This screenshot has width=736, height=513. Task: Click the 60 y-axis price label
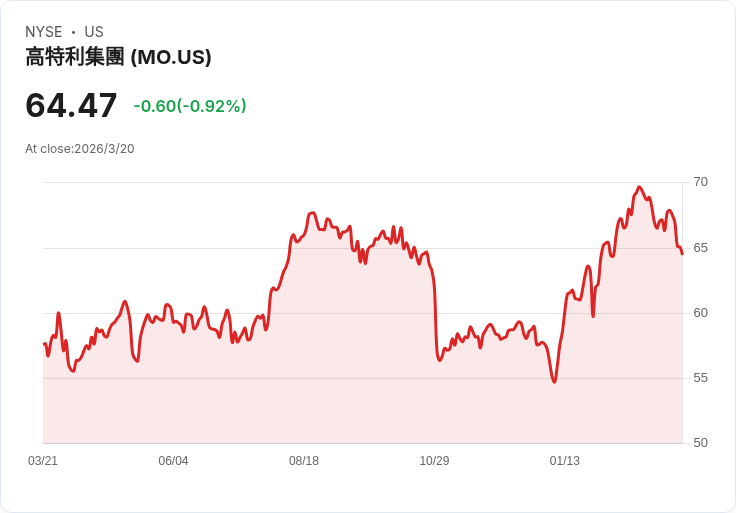tap(700, 313)
